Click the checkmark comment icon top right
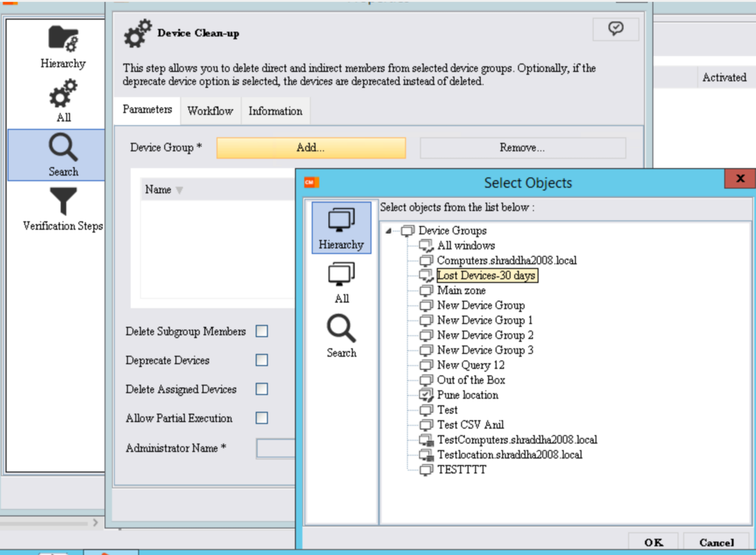 tap(615, 29)
